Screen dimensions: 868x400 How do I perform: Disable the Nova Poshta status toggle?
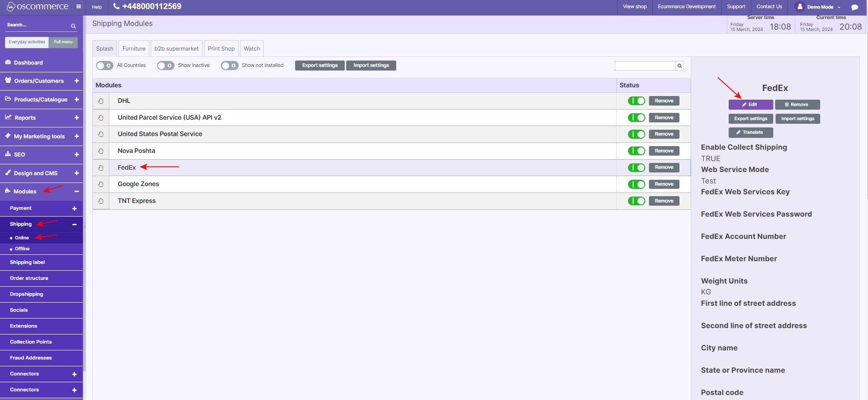[x=636, y=151]
